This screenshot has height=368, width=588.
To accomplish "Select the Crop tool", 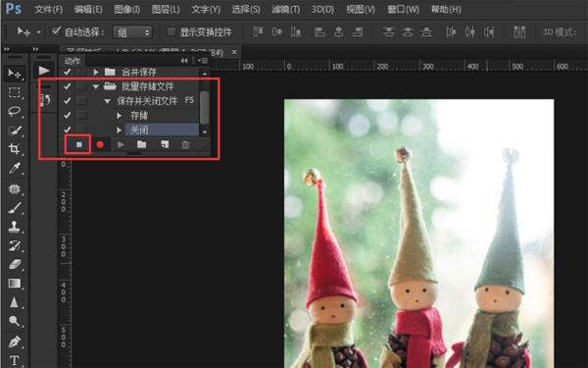I will point(15,149).
